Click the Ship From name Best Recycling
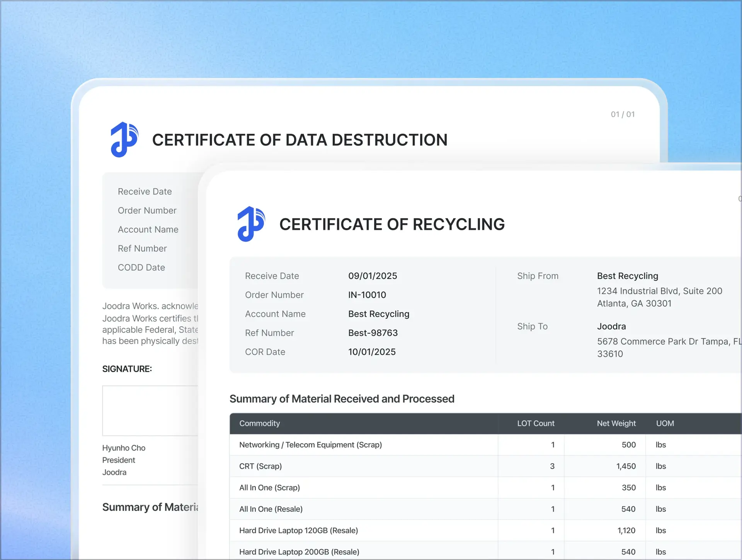 [x=628, y=276]
